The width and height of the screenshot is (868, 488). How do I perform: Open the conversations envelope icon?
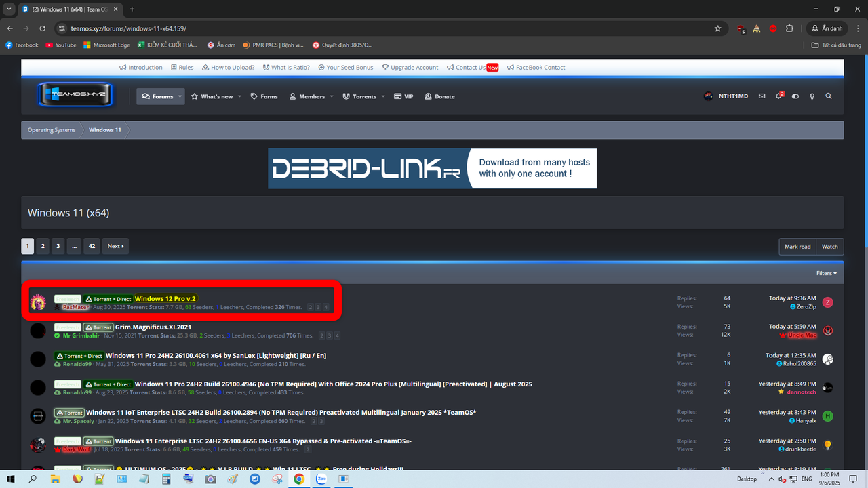point(762,96)
